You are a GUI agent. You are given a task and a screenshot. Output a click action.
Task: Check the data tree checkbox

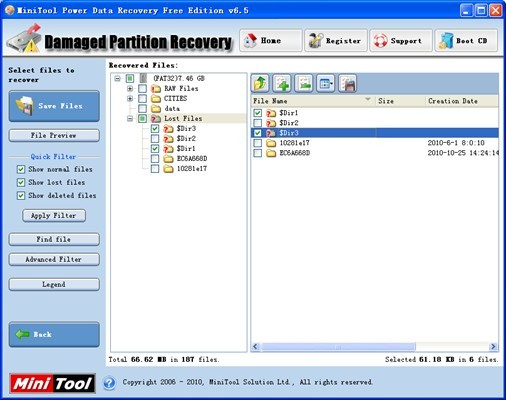click(142, 109)
